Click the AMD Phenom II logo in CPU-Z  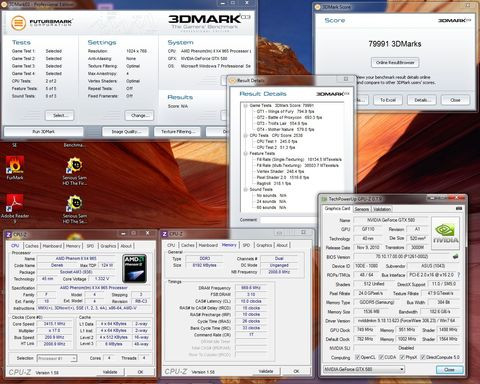[x=135, y=268]
